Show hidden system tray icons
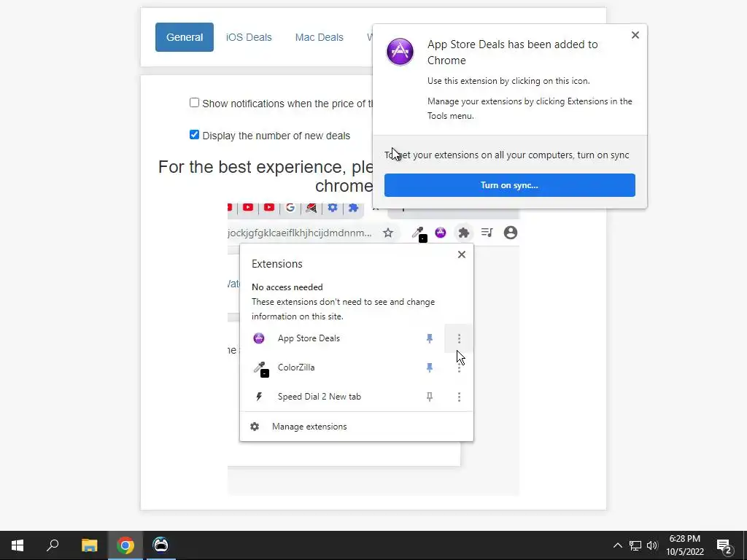This screenshot has height=560, width=747. (x=617, y=545)
